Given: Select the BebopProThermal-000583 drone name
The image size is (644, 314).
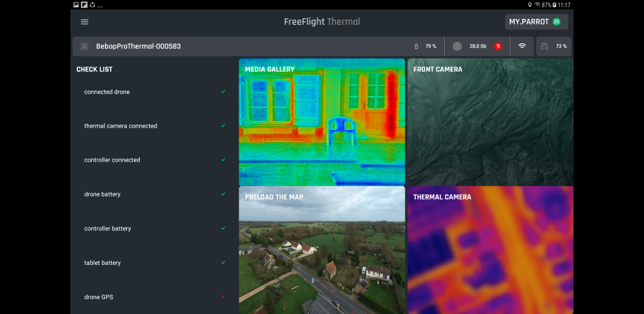Looking at the screenshot, I should [x=138, y=46].
